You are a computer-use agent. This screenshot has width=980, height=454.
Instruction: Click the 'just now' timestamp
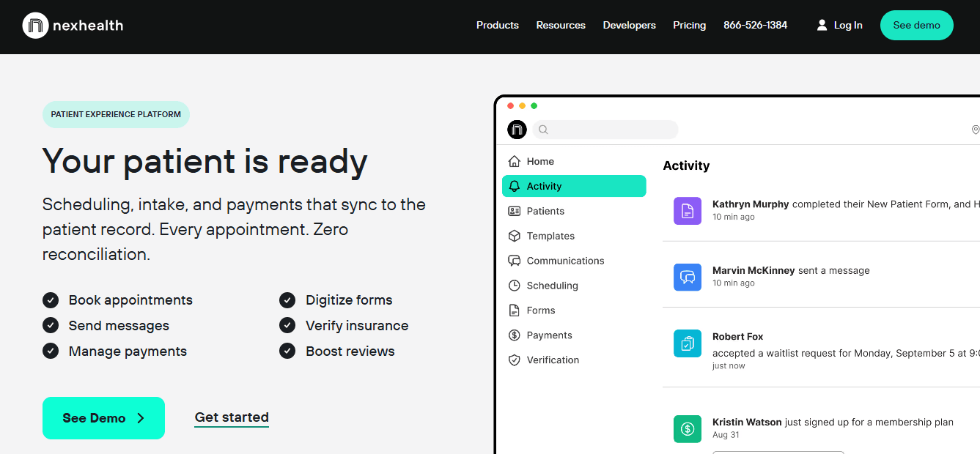pyautogui.click(x=729, y=365)
